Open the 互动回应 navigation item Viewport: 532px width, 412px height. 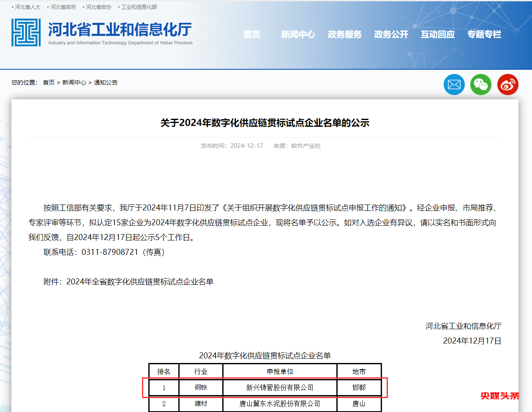coord(437,34)
